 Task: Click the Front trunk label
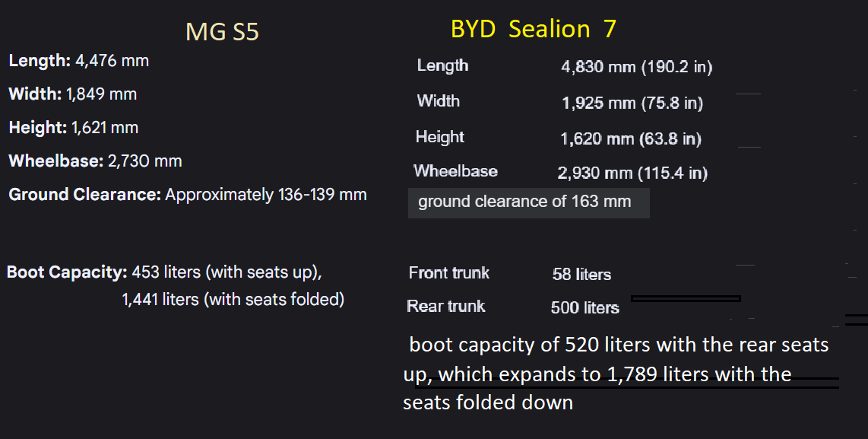pos(448,272)
